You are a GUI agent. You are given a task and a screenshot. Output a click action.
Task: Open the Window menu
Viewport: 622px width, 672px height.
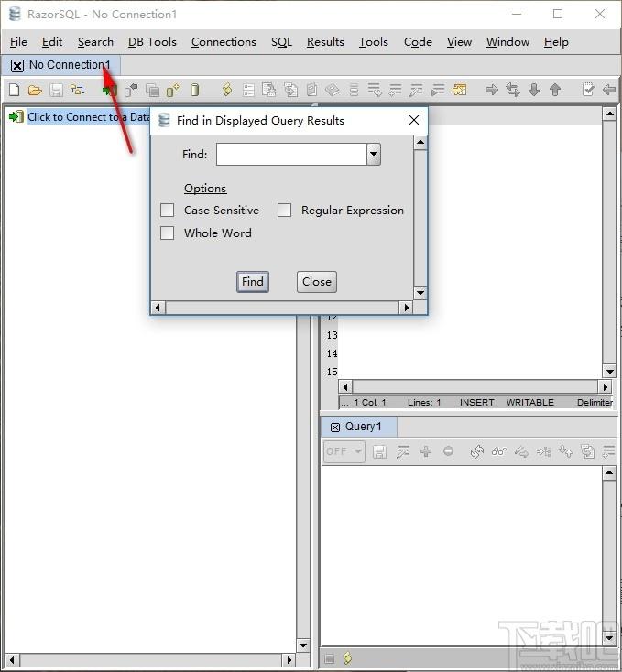507,42
